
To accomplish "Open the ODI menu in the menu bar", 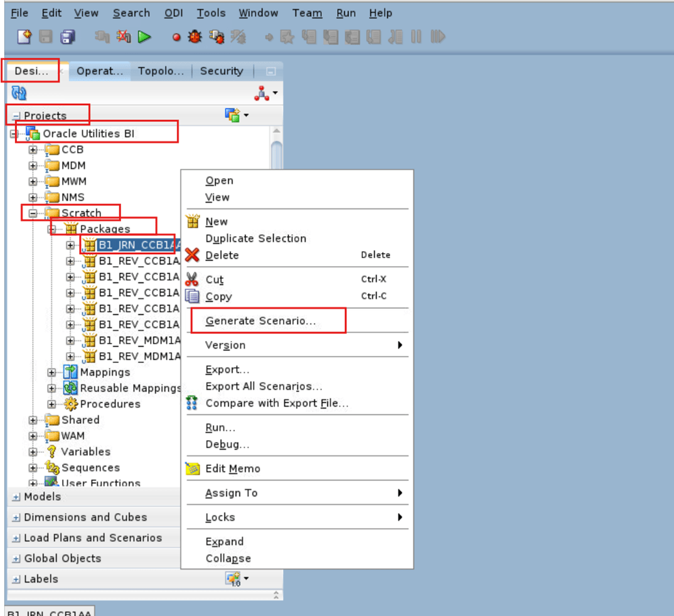I will pos(173,13).
